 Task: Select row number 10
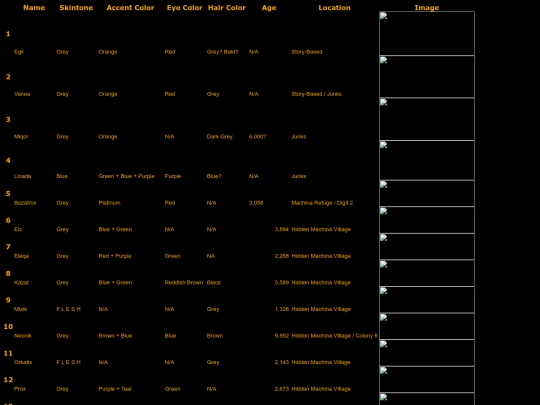click(x=8, y=326)
